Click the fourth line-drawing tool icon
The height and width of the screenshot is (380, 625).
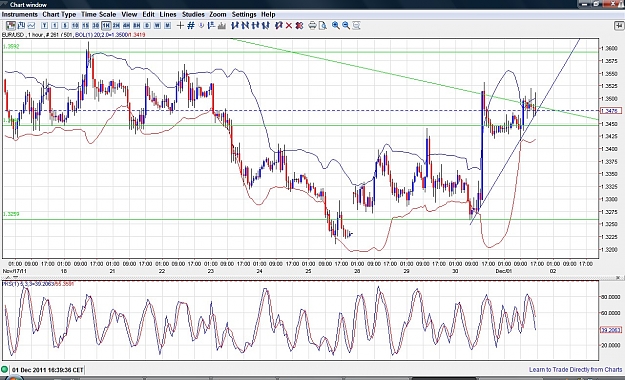coord(266,26)
